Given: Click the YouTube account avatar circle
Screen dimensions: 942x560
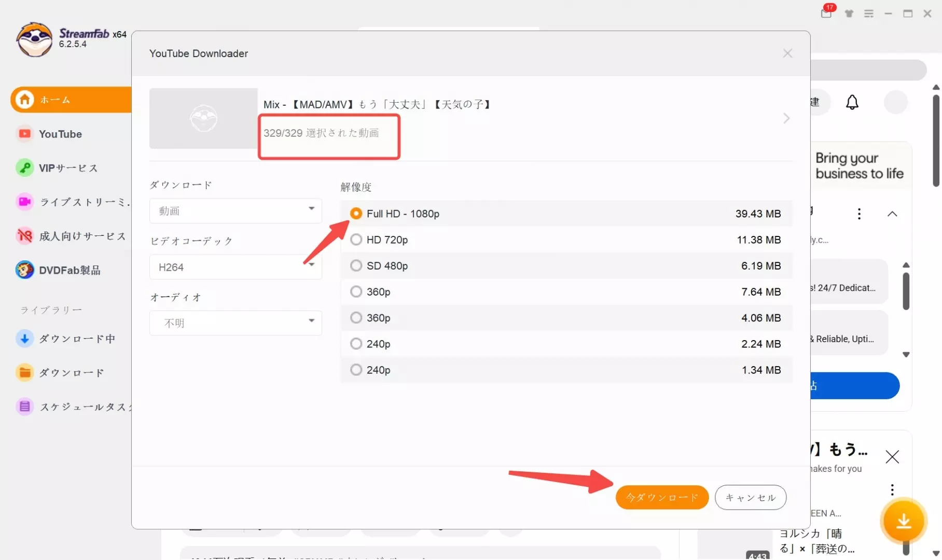Looking at the screenshot, I should pyautogui.click(x=896, y=102).
